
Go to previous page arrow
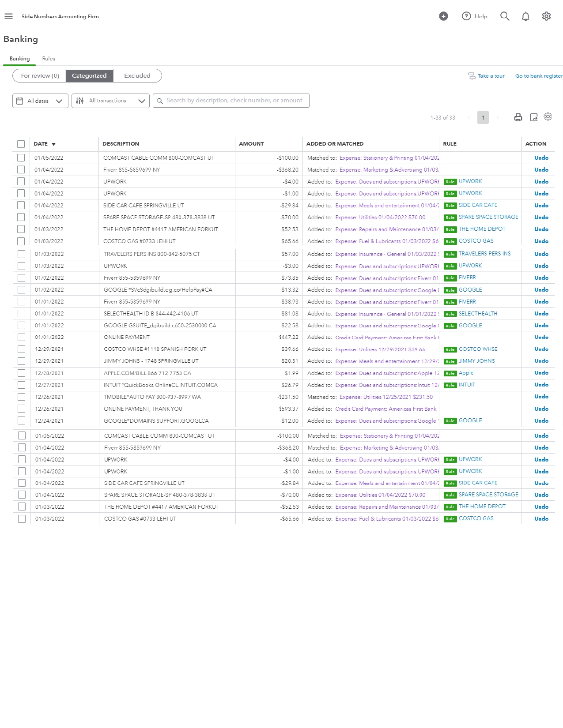coord(469,117)
